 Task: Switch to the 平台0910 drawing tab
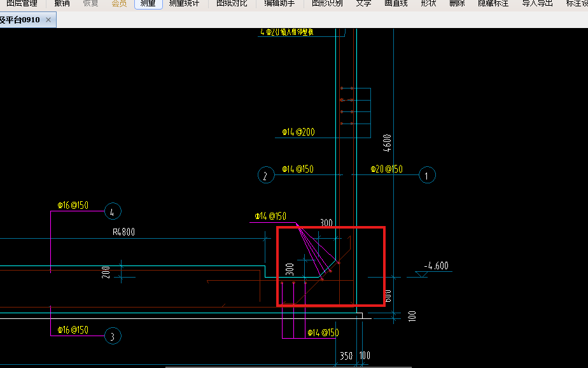(20, 20)
